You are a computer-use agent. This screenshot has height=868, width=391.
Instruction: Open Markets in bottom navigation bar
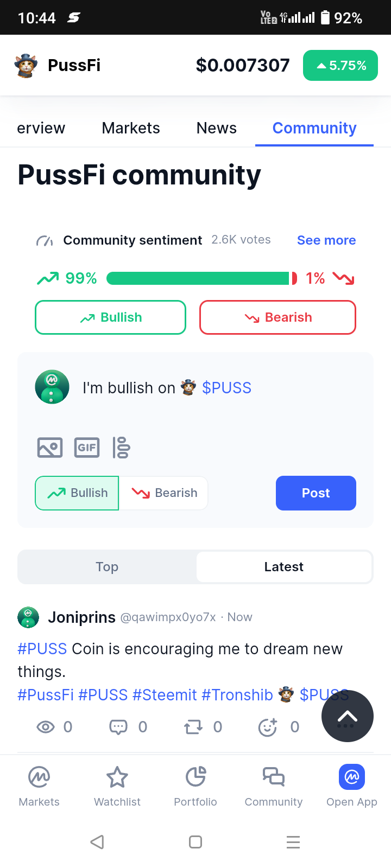click(x=39, y=786)
